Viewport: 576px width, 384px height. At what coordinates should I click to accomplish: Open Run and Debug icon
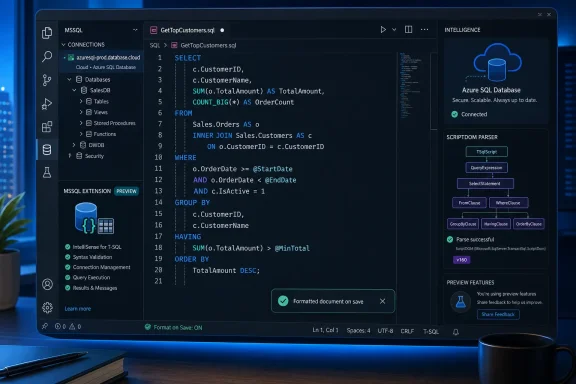click(x=47, y=104)
